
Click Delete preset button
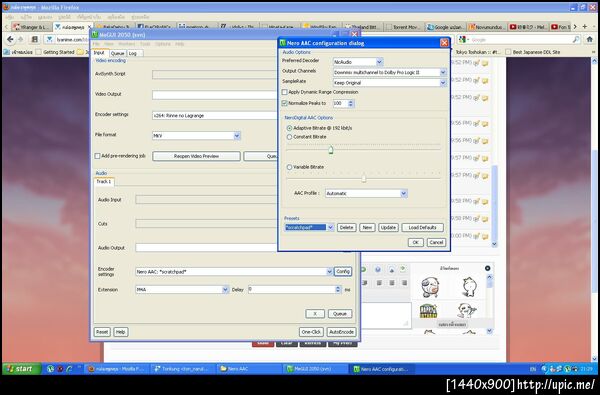tap(346, 227)
